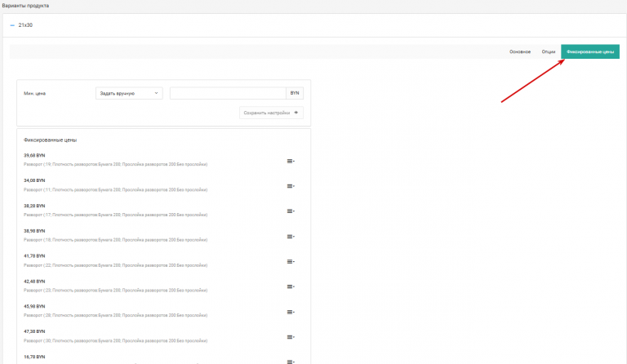Switch to the Опции tab
This screenshot has height=364, width=627.
tap(549, 52)
